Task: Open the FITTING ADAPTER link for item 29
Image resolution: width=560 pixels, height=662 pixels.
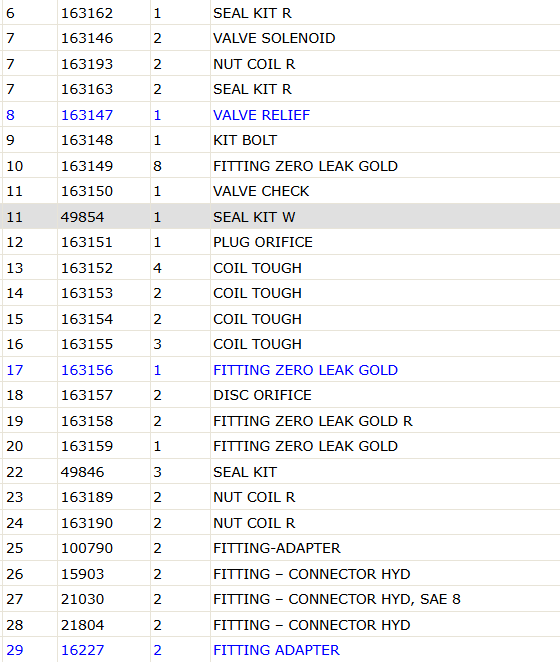Action: (276, 650)
